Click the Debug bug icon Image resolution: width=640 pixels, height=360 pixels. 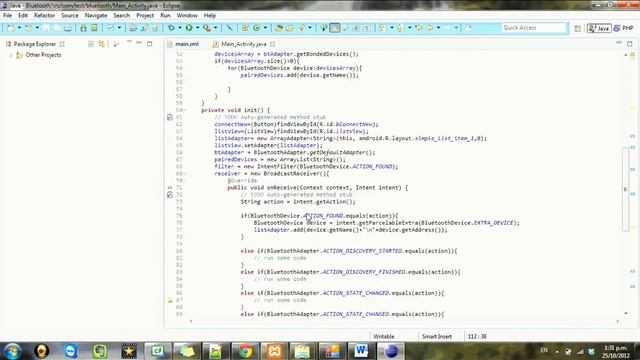click(171, 28)
